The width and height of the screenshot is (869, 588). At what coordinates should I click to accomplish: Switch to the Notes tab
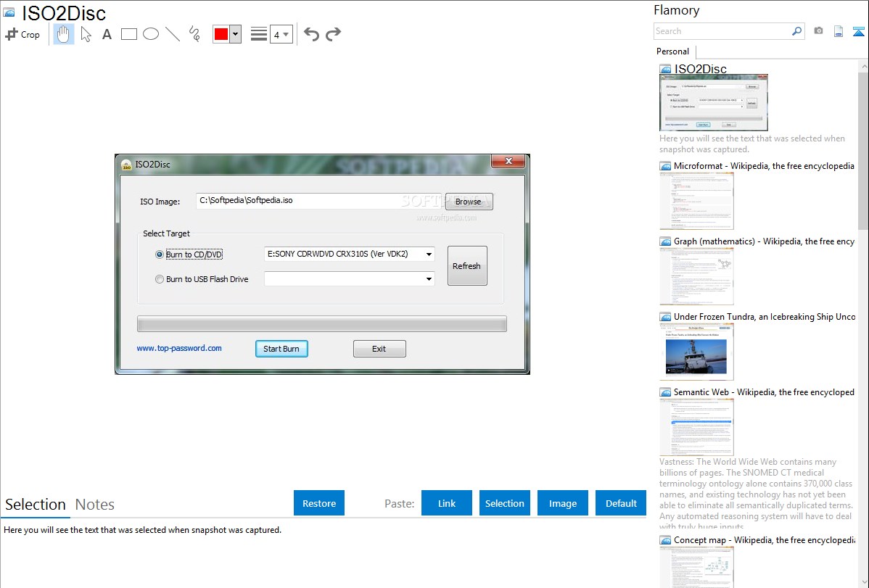pyautogui.click(x=95, y=505)
